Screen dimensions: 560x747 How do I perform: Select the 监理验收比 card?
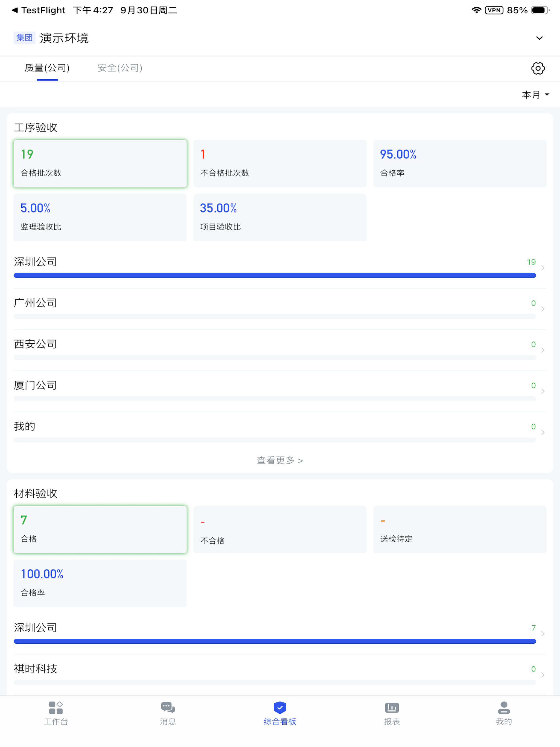click(100, 217)
